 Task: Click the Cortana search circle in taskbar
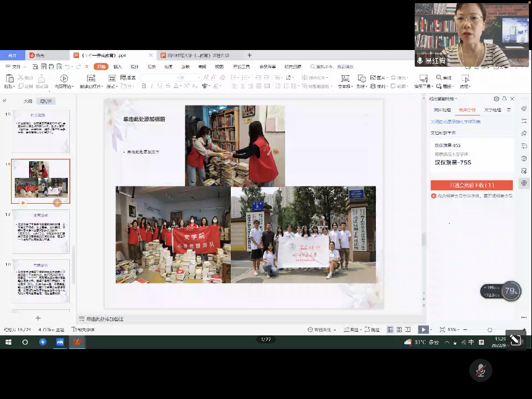(25, 342)
